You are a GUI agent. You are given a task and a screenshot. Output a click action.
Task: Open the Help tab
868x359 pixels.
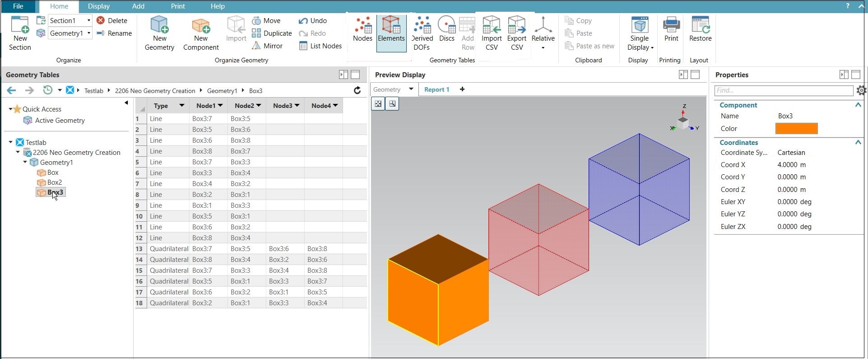point(218,6)
